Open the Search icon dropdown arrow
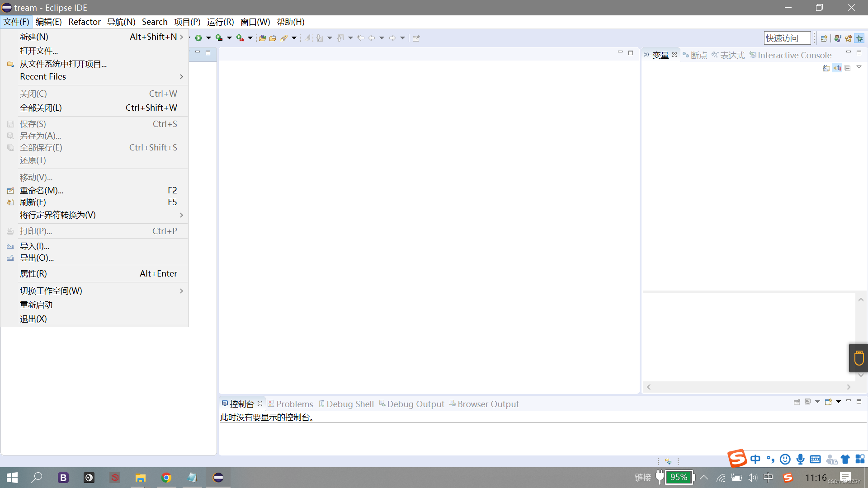The image size is (868, 488). tap(294, 38)
